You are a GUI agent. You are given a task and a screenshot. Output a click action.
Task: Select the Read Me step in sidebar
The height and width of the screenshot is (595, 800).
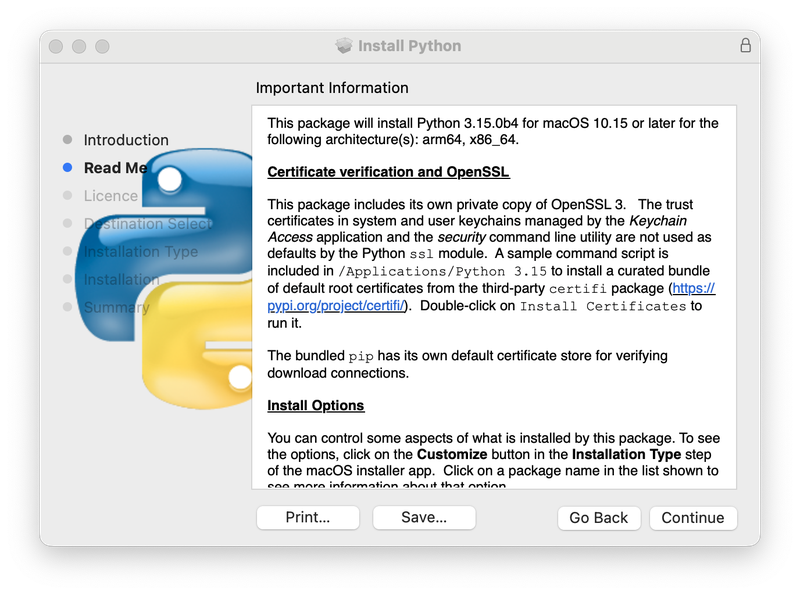pyautogui.click(x=115, y=168)
